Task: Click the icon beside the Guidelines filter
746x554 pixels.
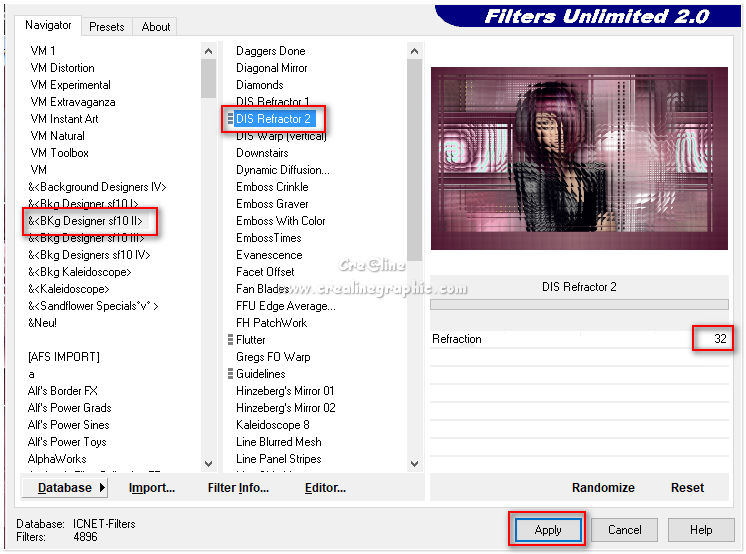Action: 231,374
